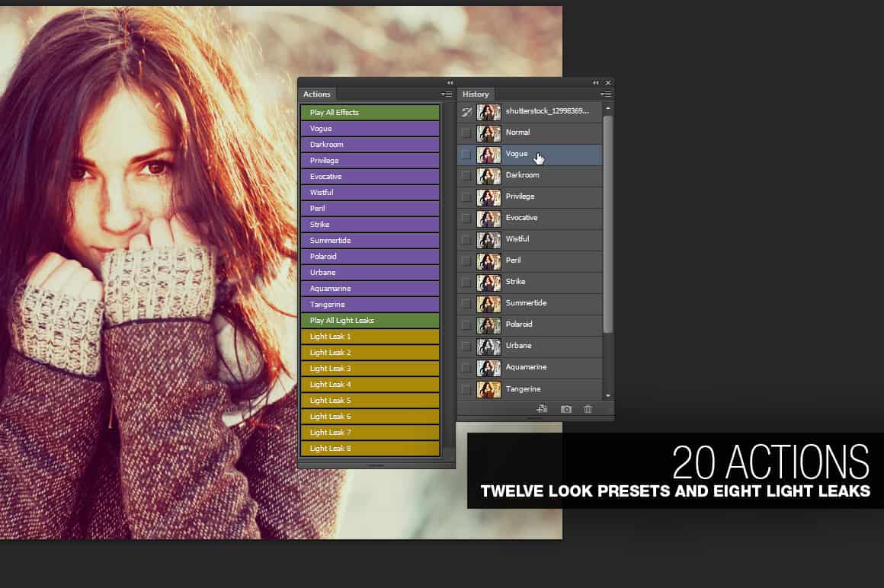Run the Wistful action button
Image resolution: width=884 pixels, height=588 pixels.
click(x=370, y=192)
